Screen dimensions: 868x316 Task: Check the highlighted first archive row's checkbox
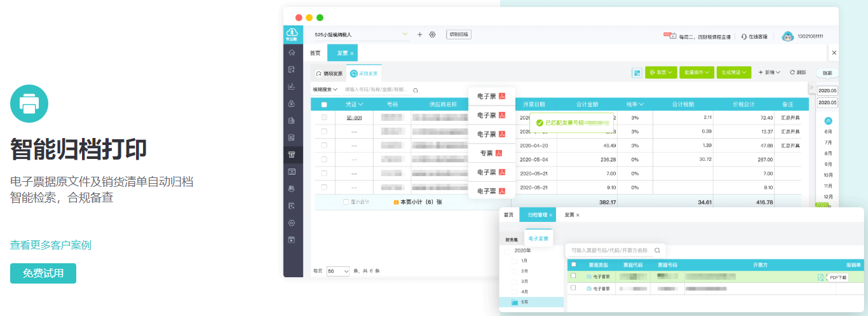click(574, 277)
